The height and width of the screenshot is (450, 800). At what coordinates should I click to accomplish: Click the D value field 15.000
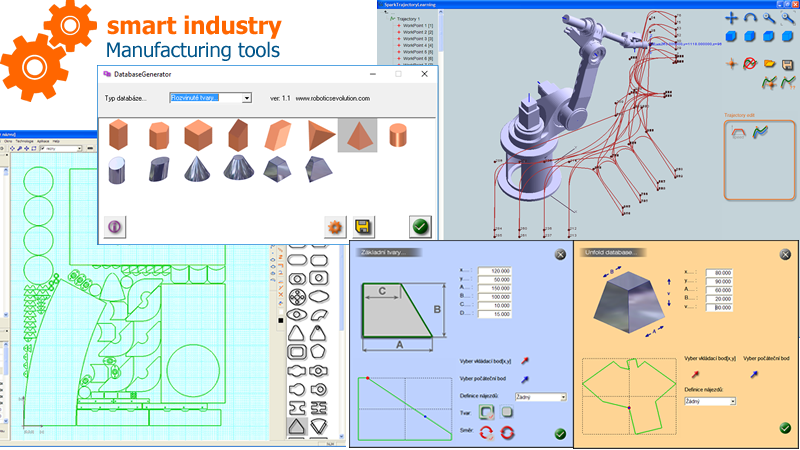click(494, 314)
